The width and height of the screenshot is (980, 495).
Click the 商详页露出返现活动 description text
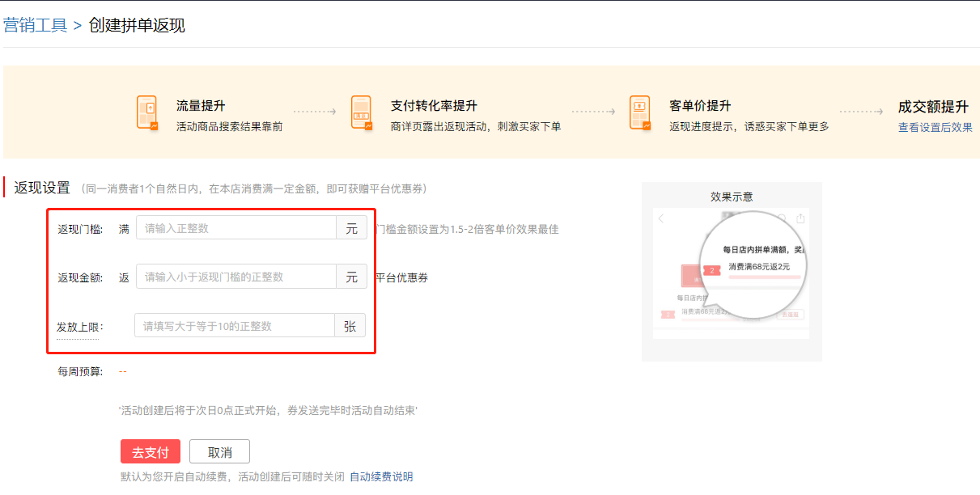pos(476,127)
